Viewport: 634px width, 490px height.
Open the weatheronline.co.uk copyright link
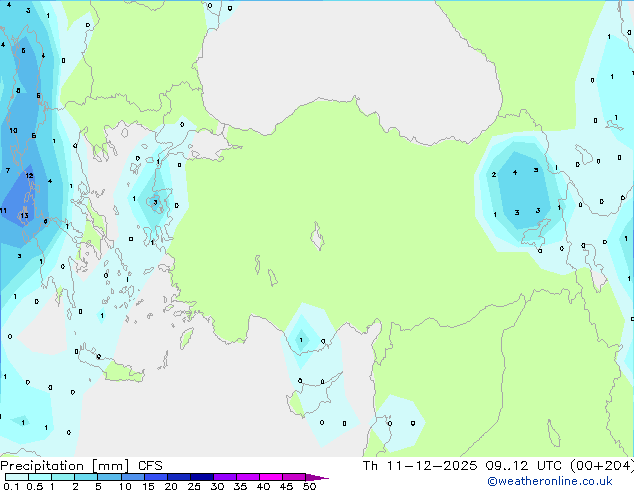(550, 481)
